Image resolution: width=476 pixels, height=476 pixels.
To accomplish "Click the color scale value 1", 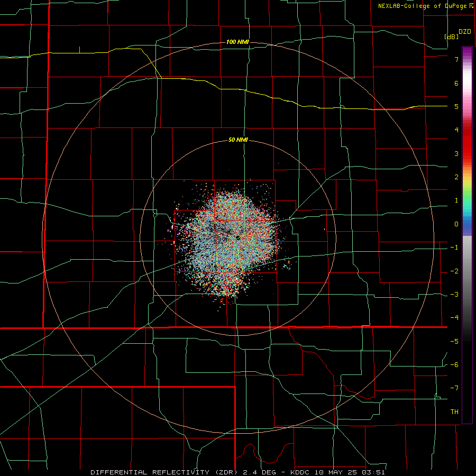I will [x=456, y=200].
